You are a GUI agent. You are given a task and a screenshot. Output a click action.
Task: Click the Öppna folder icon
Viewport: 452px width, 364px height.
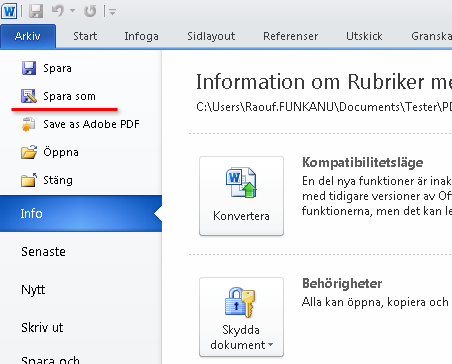coord(29,152)
